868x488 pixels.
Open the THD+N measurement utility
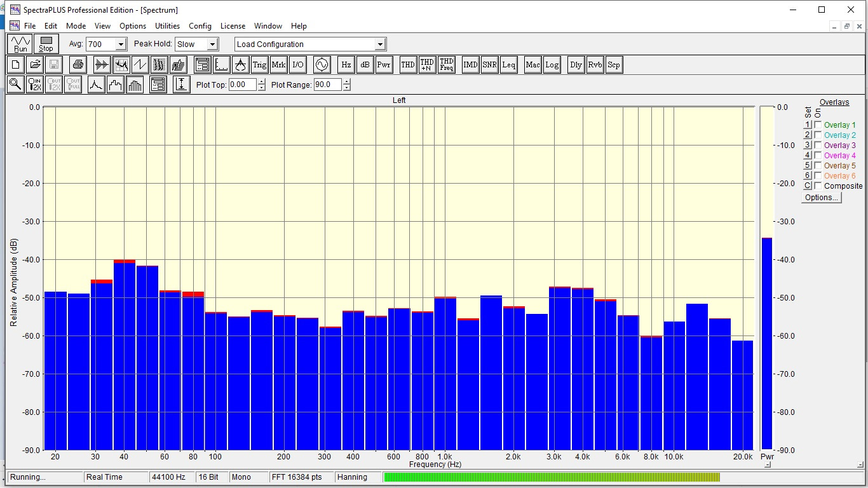pyautogui.click(x=427, y=64)
